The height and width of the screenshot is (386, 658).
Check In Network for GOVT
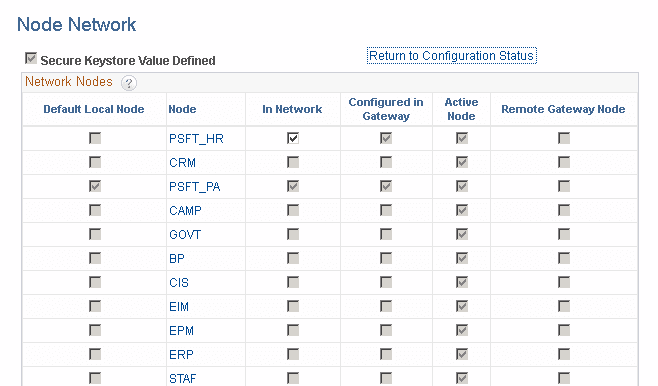[x=293, y=234]
